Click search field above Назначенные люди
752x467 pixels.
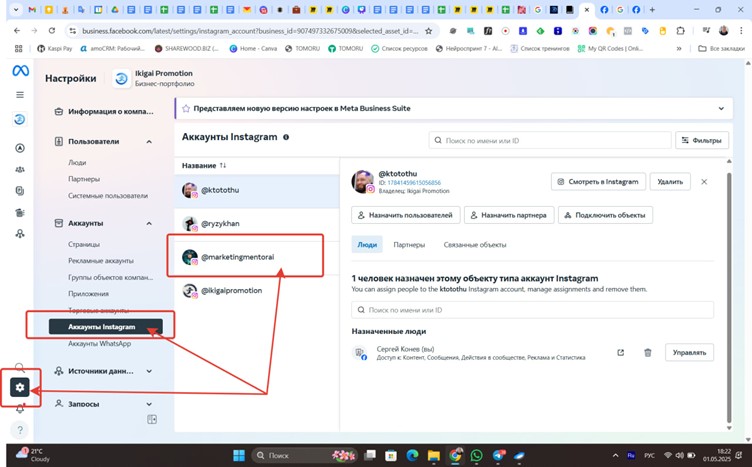[x=532, y=310]
